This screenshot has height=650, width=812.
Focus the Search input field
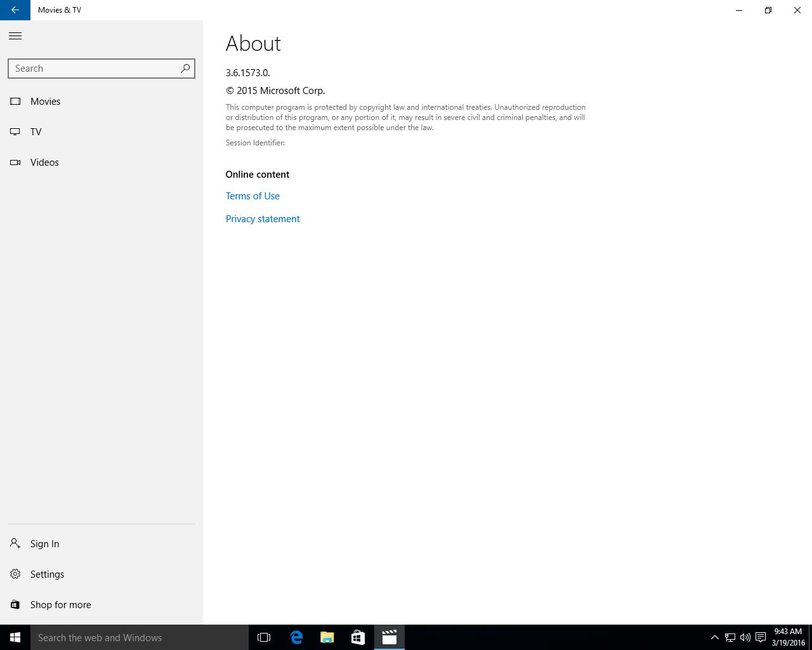tap(101, 69)
